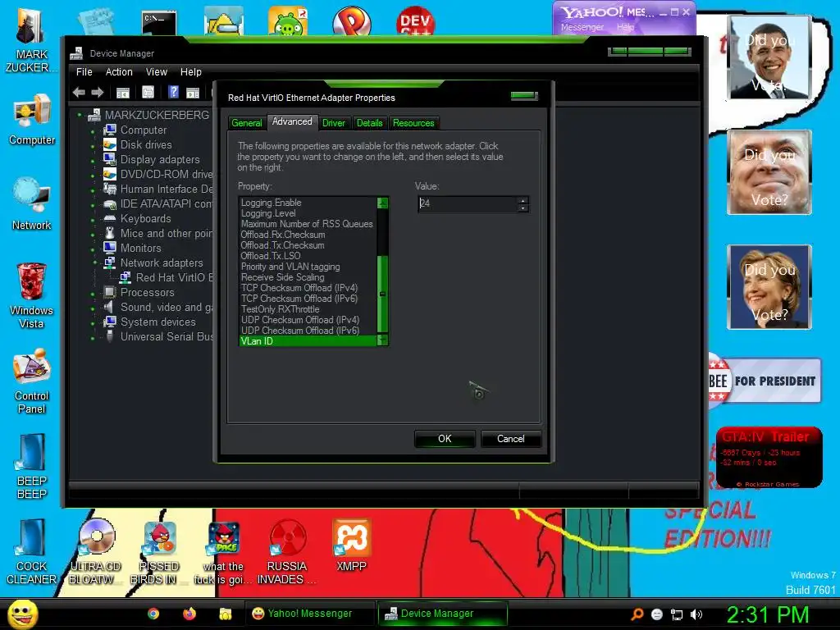Click the Value field showing 24
This screenshot has height=630, width=840.
click(467, 203)
